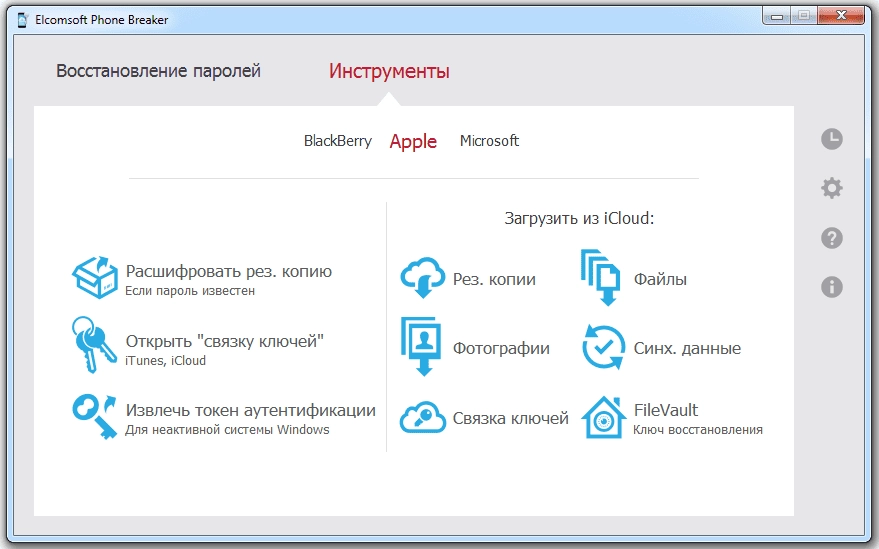Click the iCloud keychain cloud-key icon
The height and width of the screenshot is (549, 879).
click(x=423, y=417)
